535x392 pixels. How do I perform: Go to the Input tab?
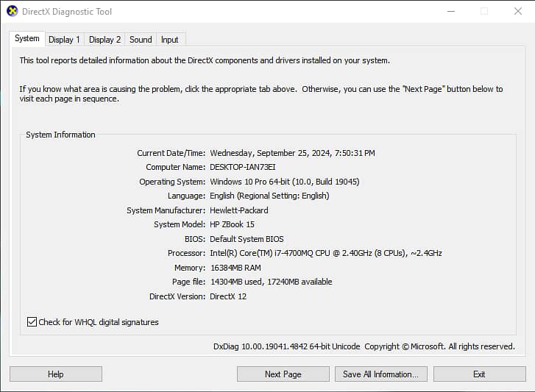pos(170,40)
